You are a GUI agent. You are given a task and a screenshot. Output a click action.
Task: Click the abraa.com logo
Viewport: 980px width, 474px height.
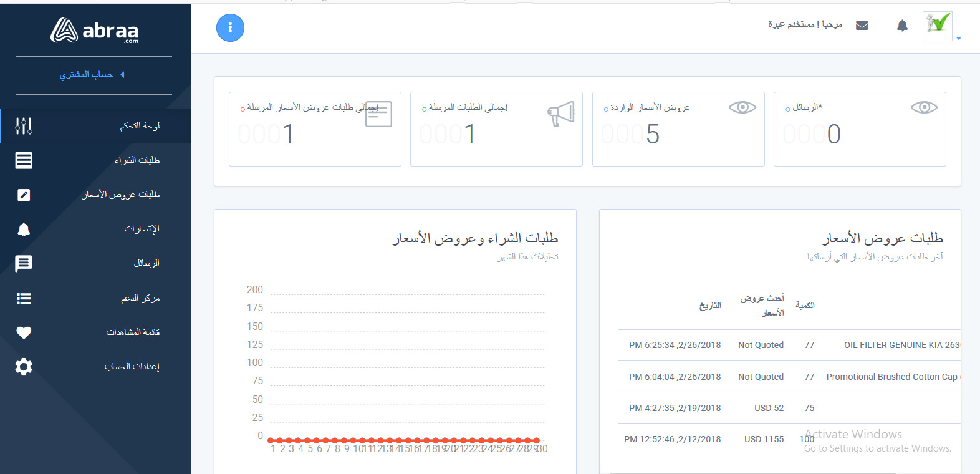[94, 30]
